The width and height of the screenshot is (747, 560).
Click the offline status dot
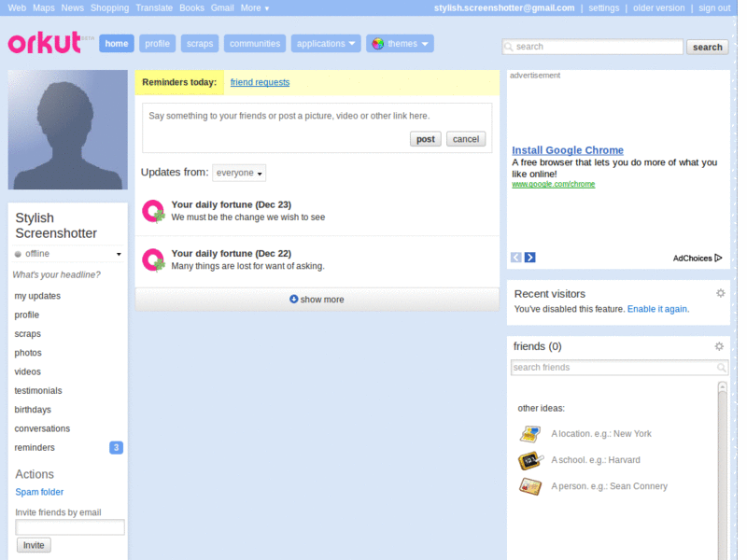18,254
